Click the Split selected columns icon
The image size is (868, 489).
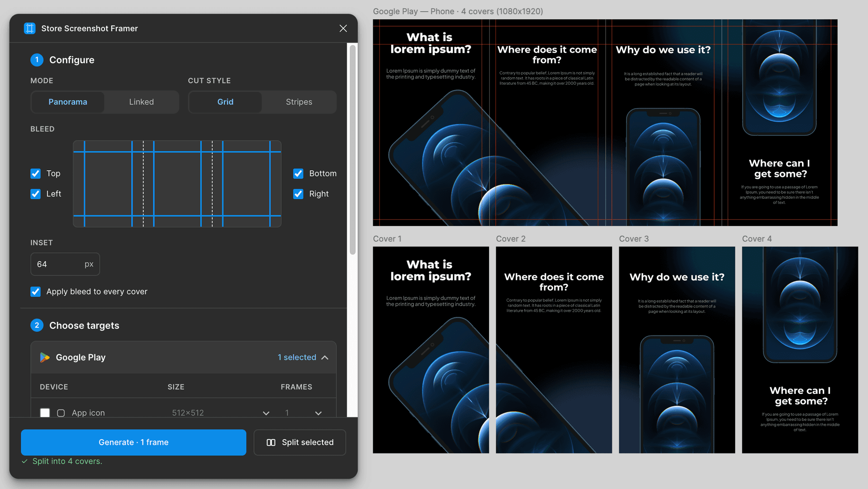tap(271, 442)
